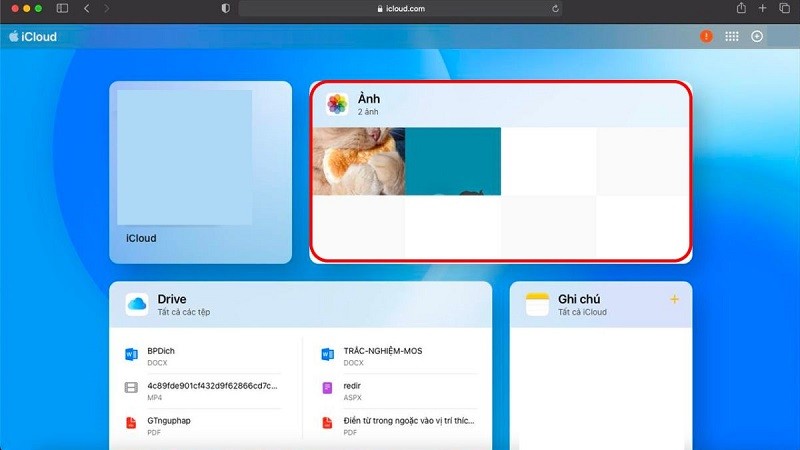
Task: Open the Ảnh tile title
Action: (368, 98)
